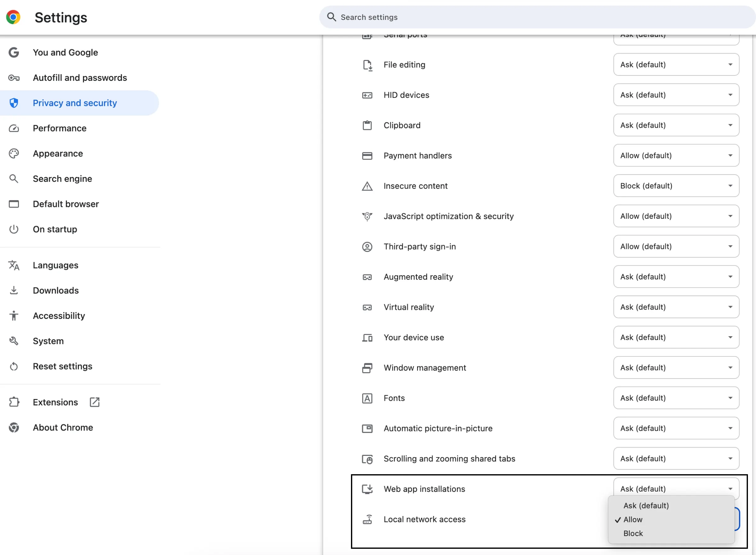Click the Clipboard permission icon
The width and height of the screenshot is (756, 555).
coord(367,125)
